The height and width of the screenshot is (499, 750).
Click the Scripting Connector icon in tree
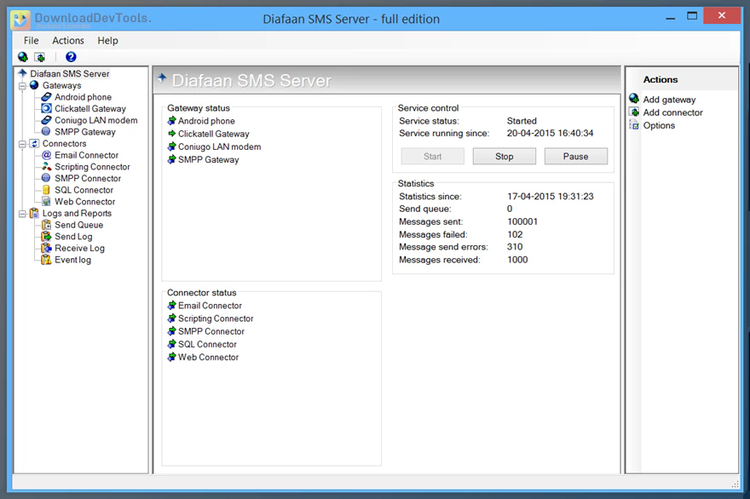click(x=46, y=166)
